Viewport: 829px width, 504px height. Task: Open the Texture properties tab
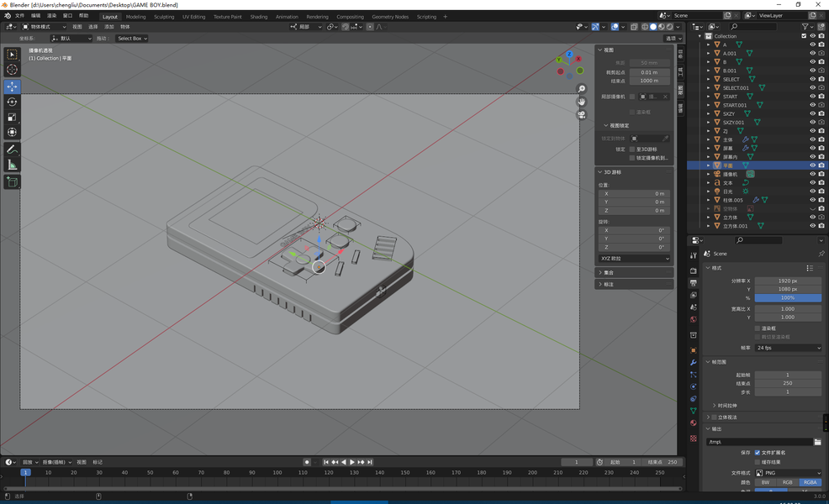[x=693, y=438]
